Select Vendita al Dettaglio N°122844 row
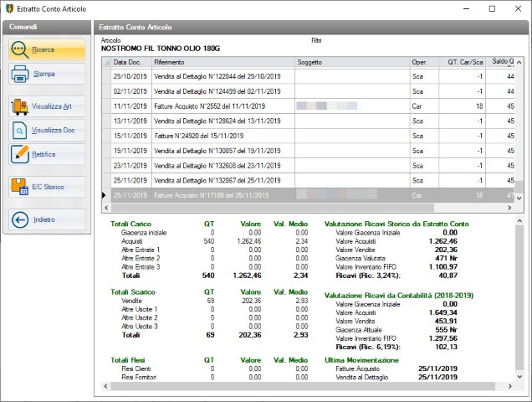 click(217, 76)
